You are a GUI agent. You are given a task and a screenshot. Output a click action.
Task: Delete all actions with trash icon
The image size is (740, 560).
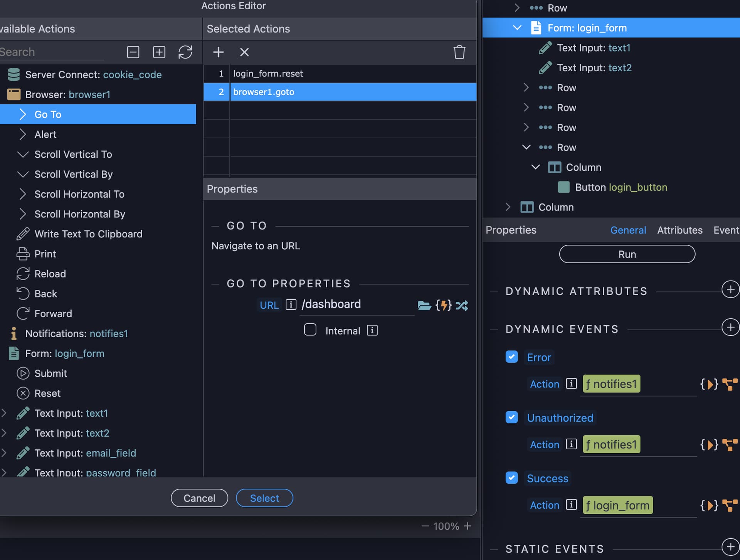point(459,52)
